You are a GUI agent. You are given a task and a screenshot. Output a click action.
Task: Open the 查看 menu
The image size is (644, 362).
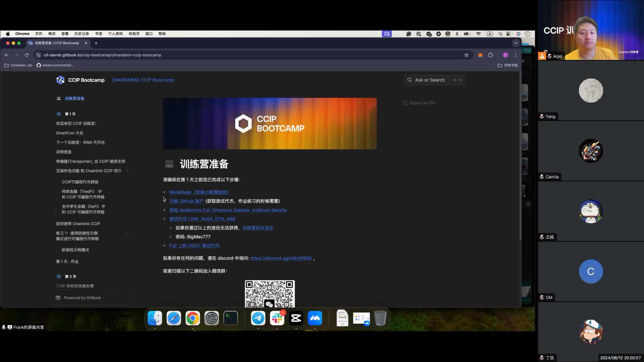pyautogui.click(x=65, y=34)
